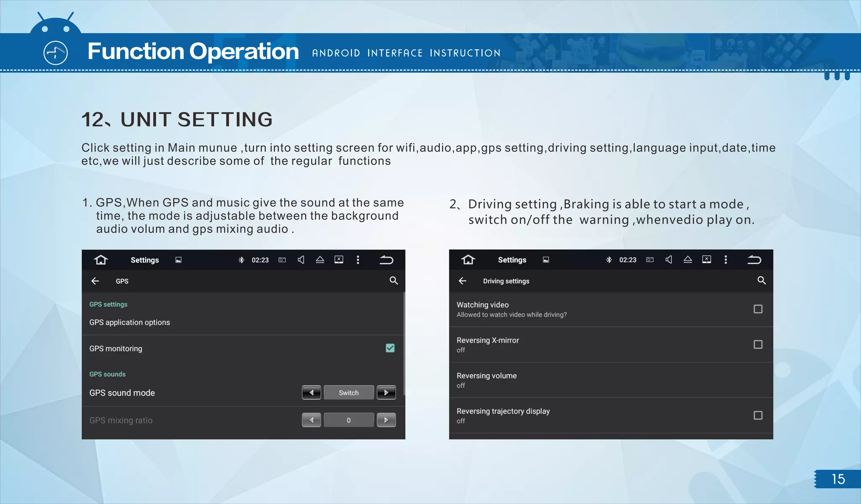
Task: Tap the return arrow in GPS screen top bar
Action: (x=386, y=260)
